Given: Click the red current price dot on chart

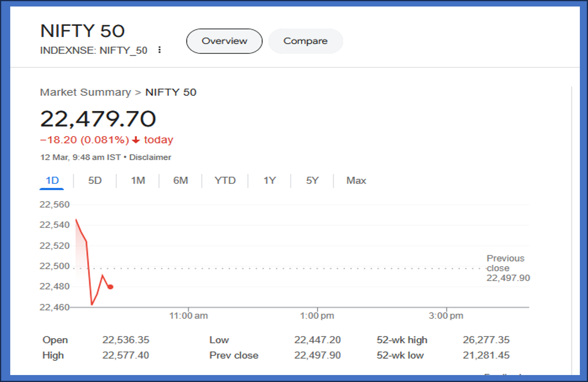Looking at the screenshot, I should pos(110,287).
